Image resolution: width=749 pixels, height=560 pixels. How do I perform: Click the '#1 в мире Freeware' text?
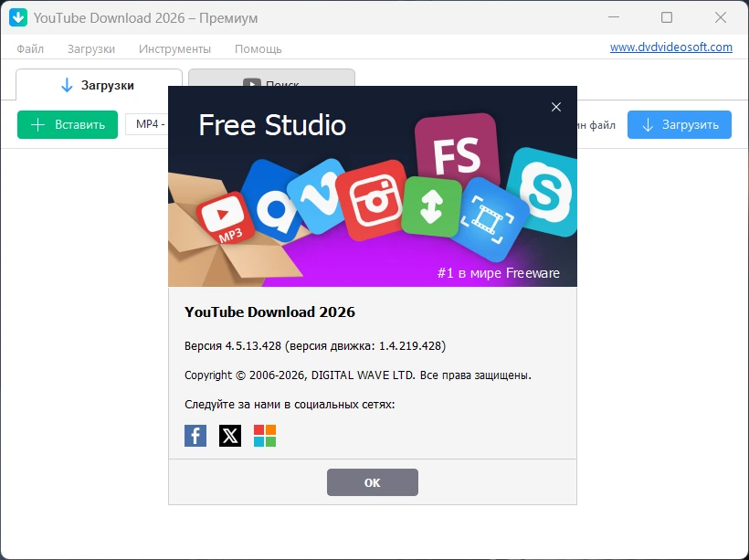tap(498, 273)
